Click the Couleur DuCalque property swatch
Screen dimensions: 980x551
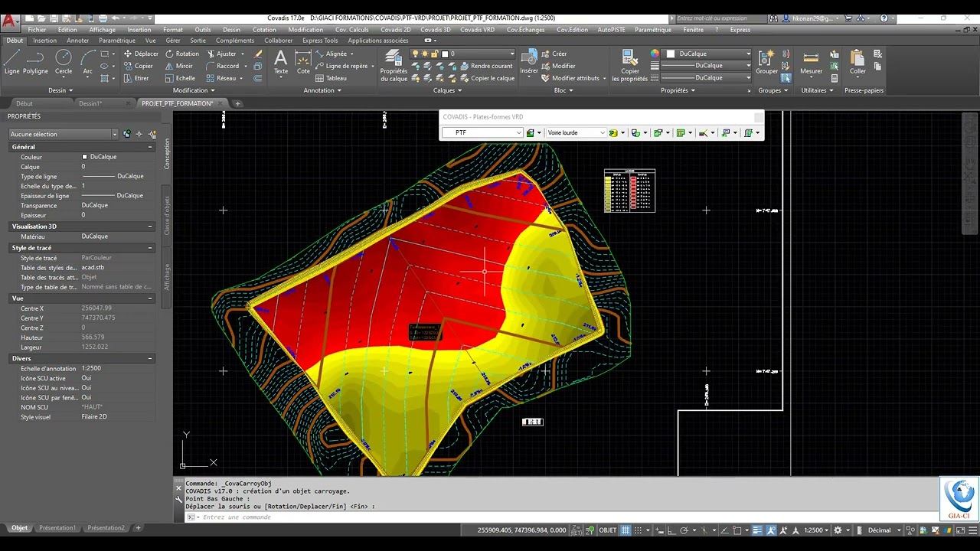[x=85, y=157]
